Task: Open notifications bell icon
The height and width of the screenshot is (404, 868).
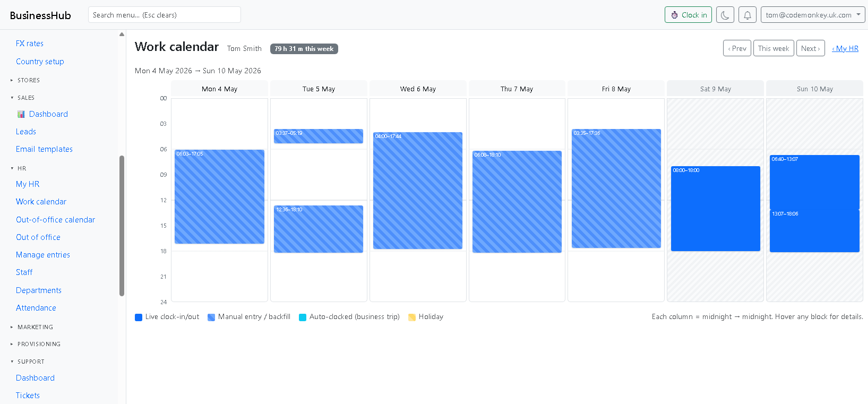Action: (x=747, y=15)
